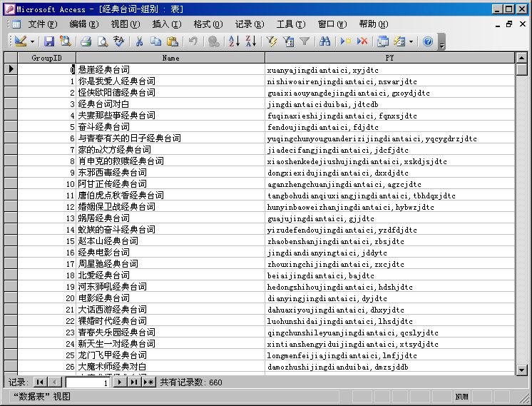Select the PY column header
The height and width of the screenshot is (406, 532).
pos(390,58)
